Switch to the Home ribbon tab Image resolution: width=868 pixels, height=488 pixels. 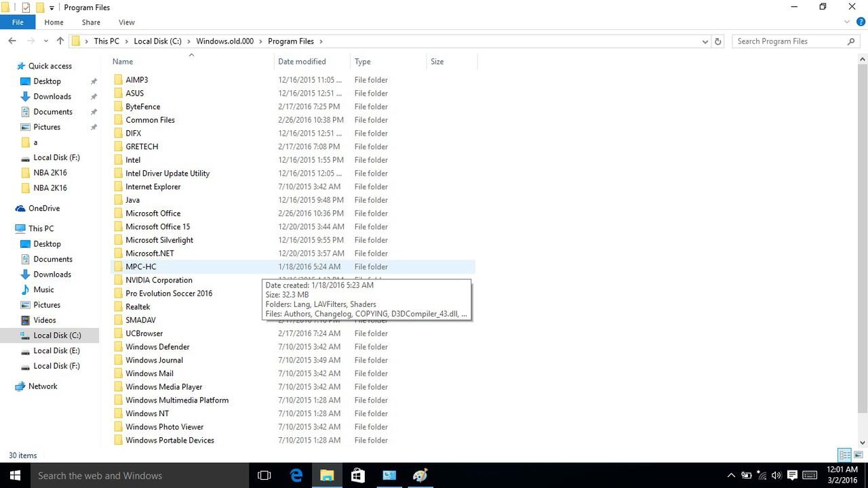[x=54, y=22]
